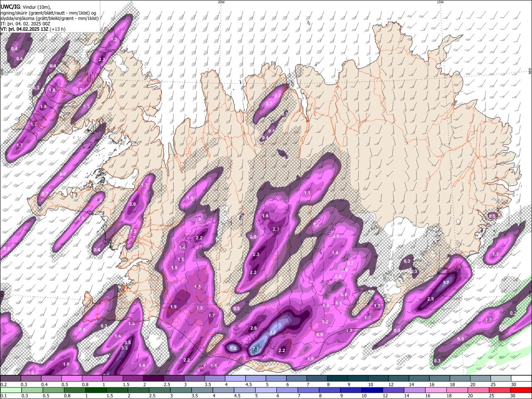Click the 20W longitude label
The image size is (532, 399).
pos(221,2)
